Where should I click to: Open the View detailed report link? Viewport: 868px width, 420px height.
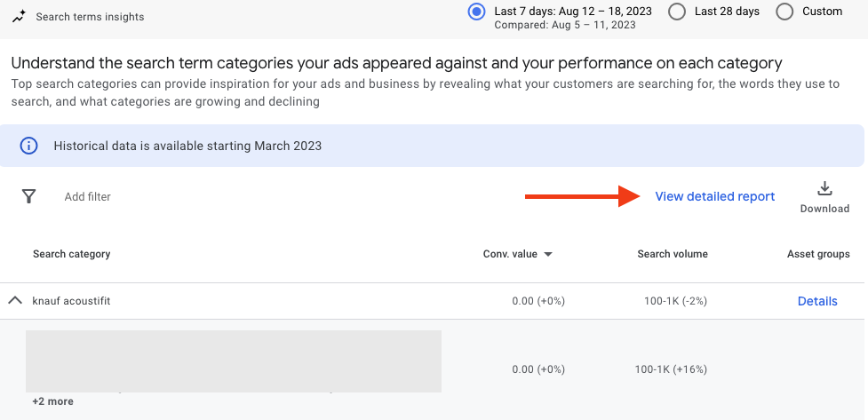point(714,196)
